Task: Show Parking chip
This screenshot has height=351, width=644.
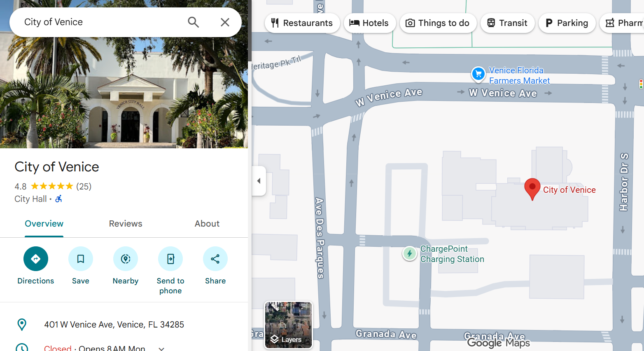Action: point(567,23)
